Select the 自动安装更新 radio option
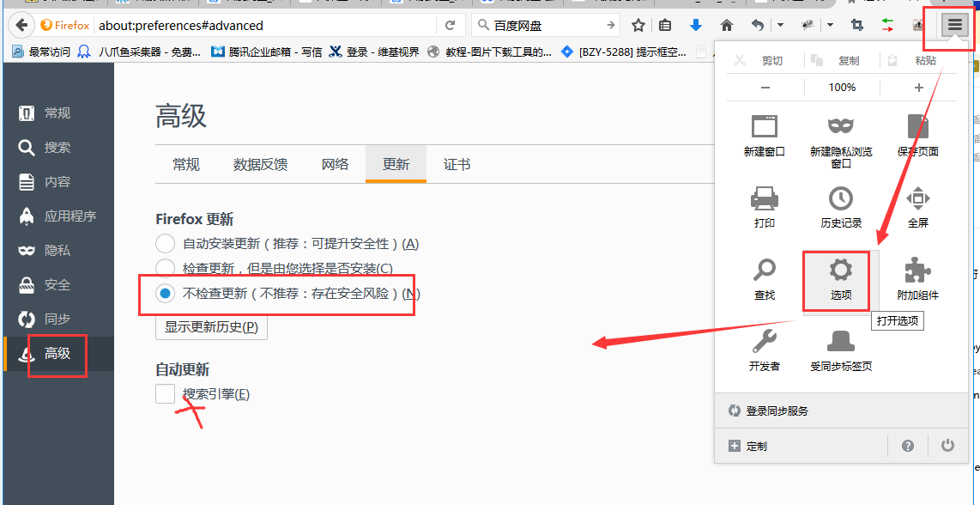980x505 pixels. coord(165,243)
